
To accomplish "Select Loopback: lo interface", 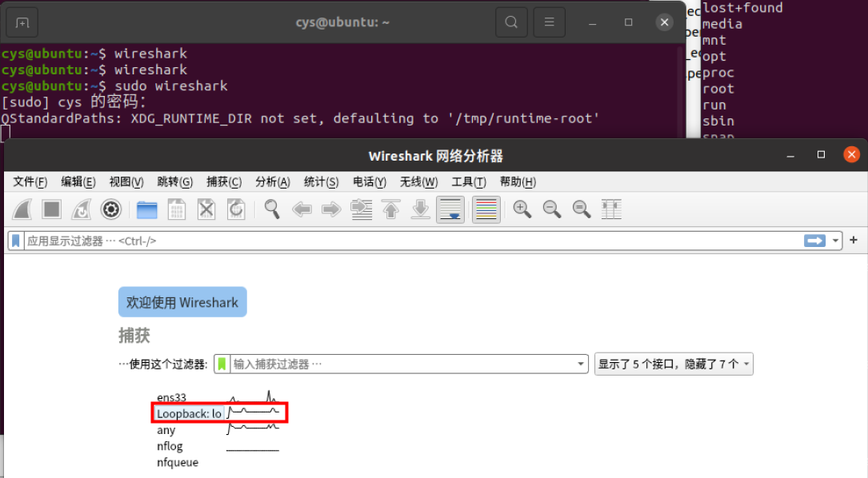I will [x=189, y=413].
